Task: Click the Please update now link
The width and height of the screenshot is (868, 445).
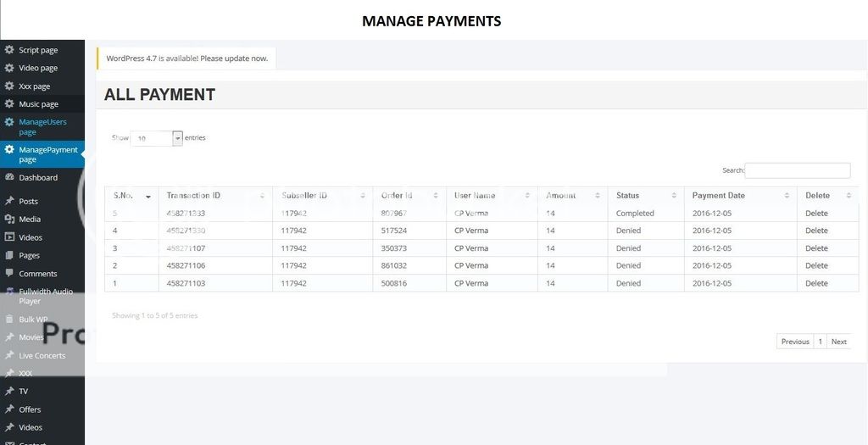Action: 234,58
